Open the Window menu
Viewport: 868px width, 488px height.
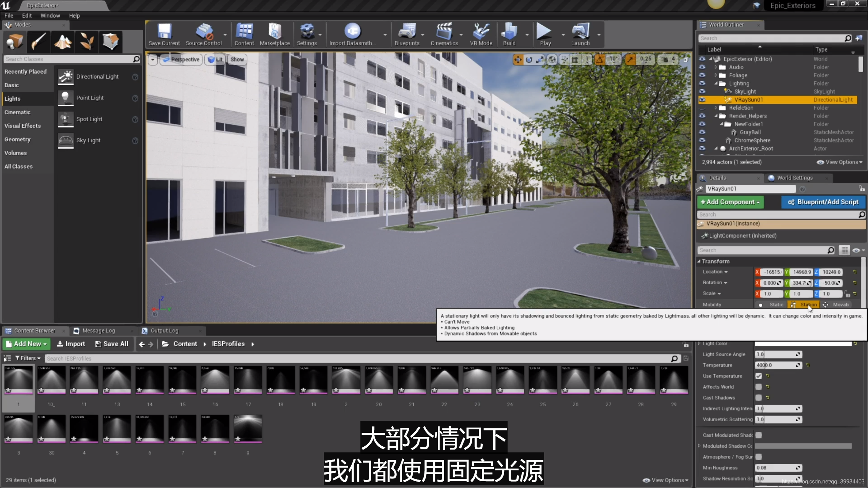coord(50,16)
